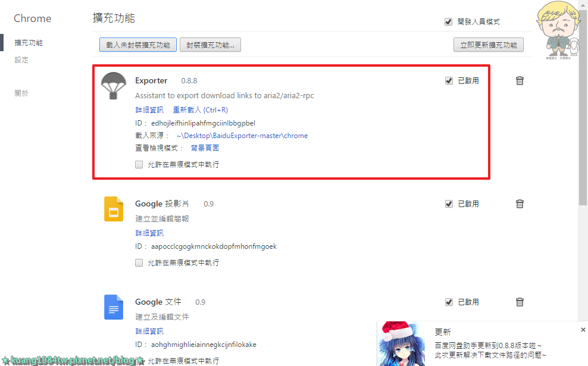Disable Google 文件 已啟用 checkbox
The width and height of the screenshot is (588, 366).
pyautogui.click(x=449, y=302)
